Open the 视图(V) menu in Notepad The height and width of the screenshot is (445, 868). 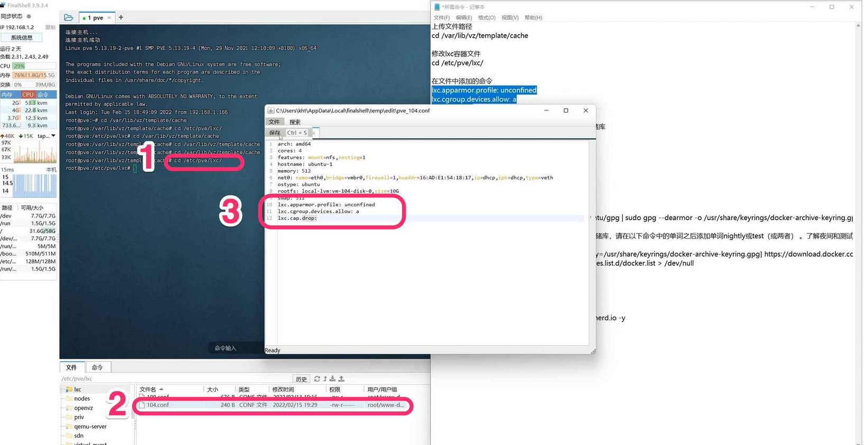click(510, 17)
